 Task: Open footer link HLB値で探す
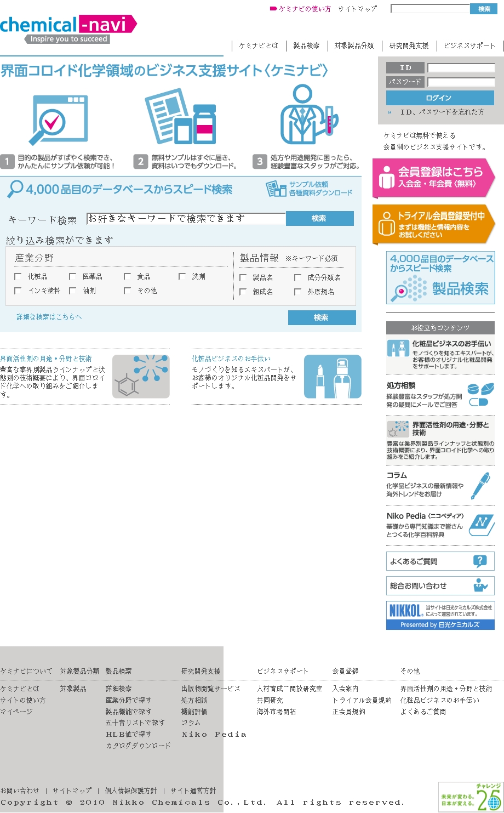pyautogui.click(x=129, y=734)
